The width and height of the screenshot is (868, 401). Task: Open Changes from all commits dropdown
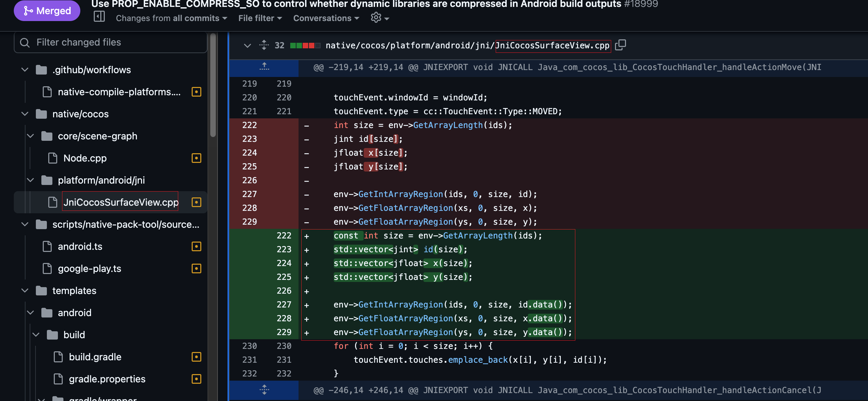click(171, 18)
